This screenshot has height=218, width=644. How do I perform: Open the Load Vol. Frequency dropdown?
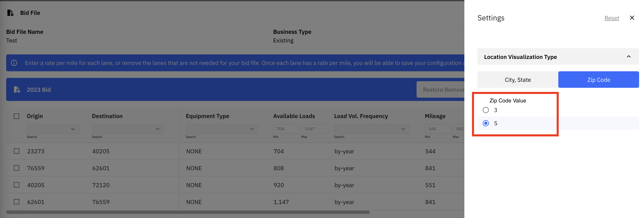[x=372, y=129]
